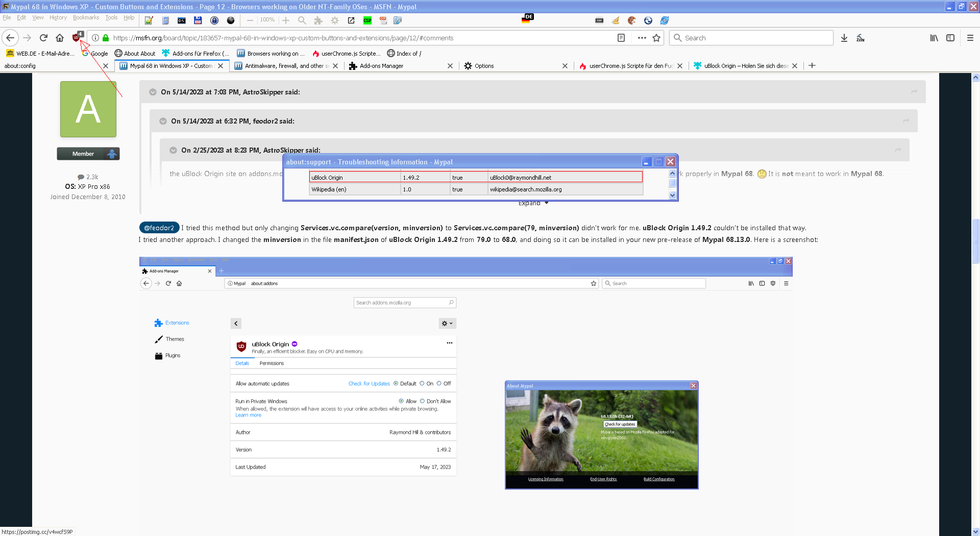Screen dimensions: 980x536
Task: Expand the truncated quote with Expand
Action: (x=533, y=203)
